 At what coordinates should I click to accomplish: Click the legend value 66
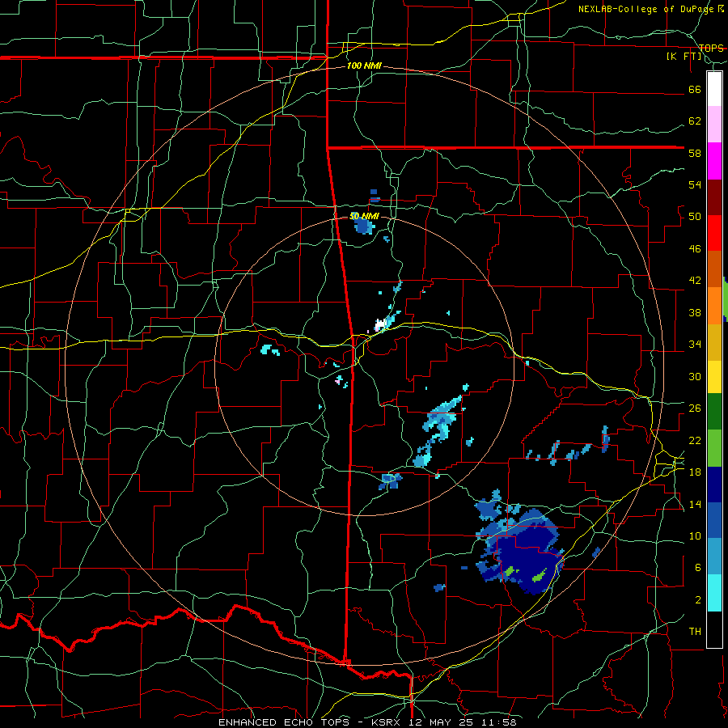pos(695,89)
